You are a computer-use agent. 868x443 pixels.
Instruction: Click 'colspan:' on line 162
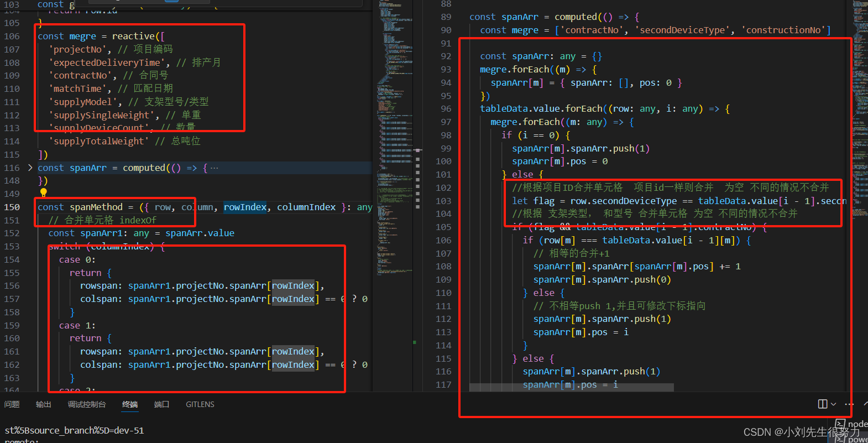[x=101, y=364]
